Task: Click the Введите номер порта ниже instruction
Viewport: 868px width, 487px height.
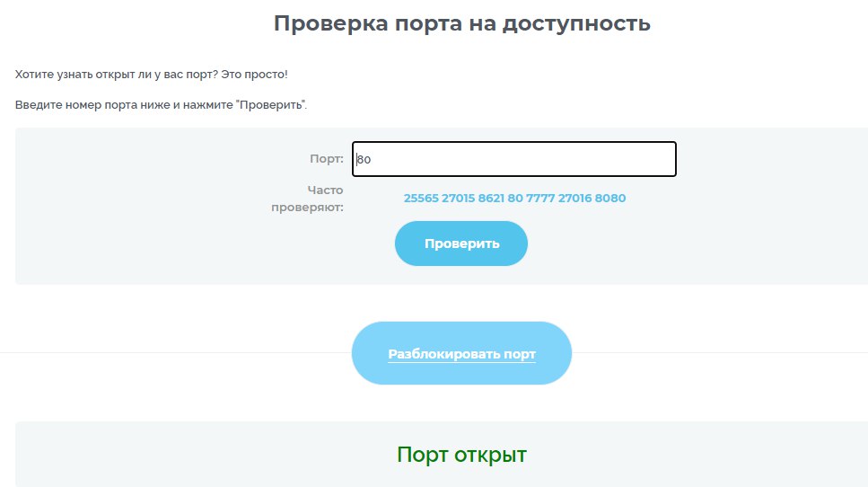Action: tap(161, 105)
